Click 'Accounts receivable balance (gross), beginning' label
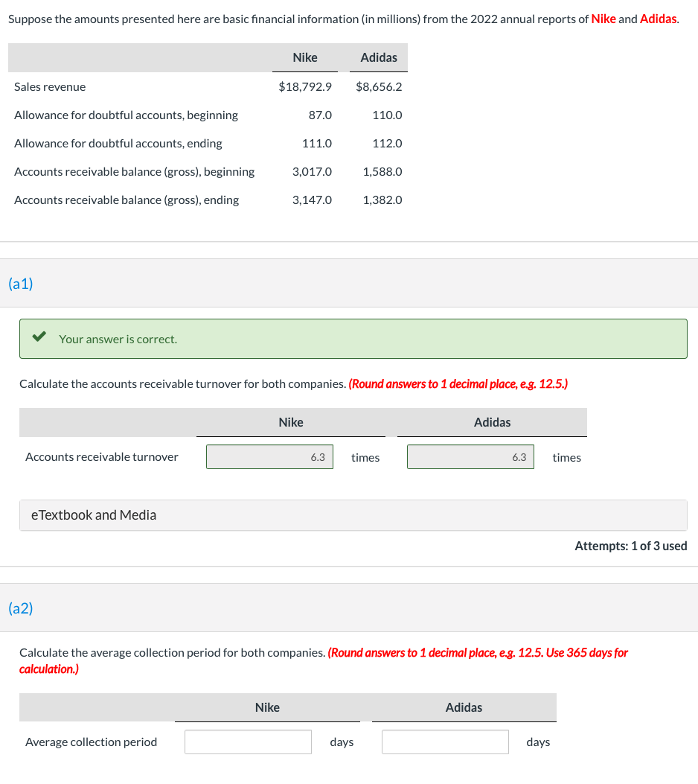698x784 pixels. [135, 171]
